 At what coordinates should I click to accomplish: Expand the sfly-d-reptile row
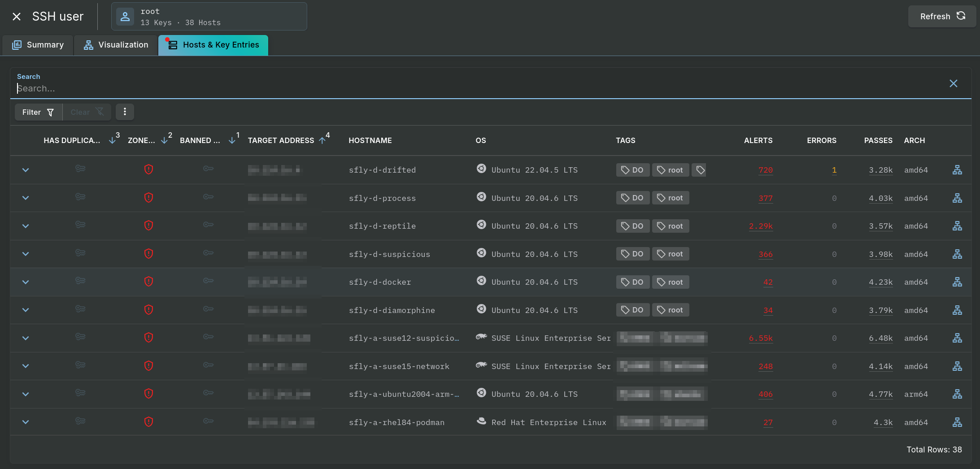(x=26, y=226)
